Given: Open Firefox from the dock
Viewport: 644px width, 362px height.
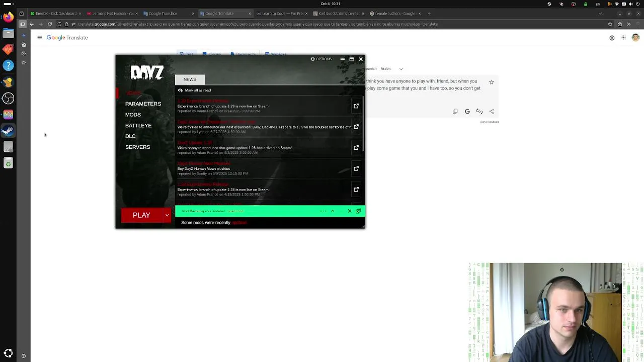Looking at the screenshot, I should 8,17.
